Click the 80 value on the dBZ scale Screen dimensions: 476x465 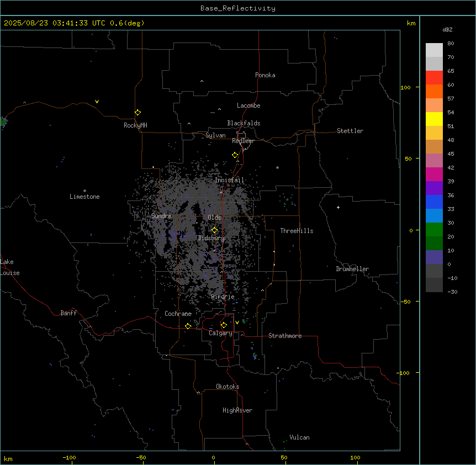pyautogui.click(x=451, y=44)
